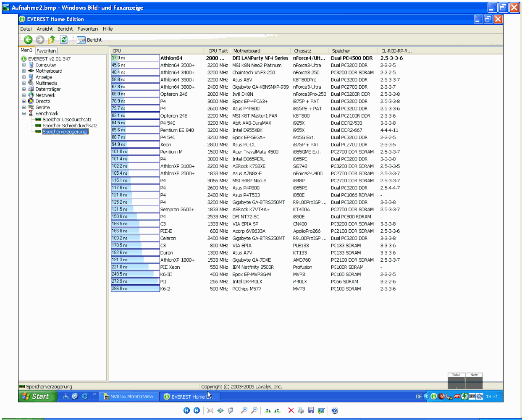Click the Multimedia speaker icon in tree
Screen dimensions: 522x420
coord(31,83)
